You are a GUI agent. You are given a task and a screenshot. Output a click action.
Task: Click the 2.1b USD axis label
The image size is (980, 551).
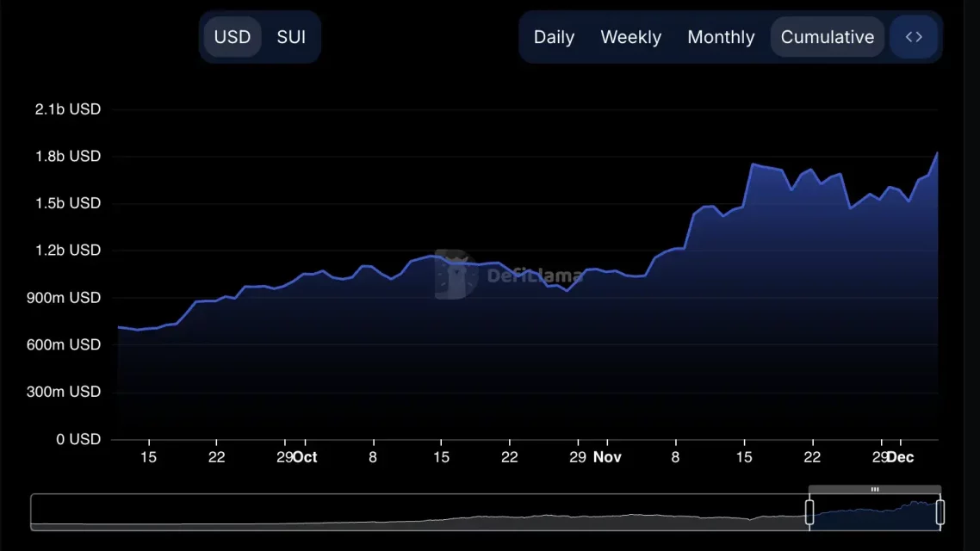pos(67,108)
